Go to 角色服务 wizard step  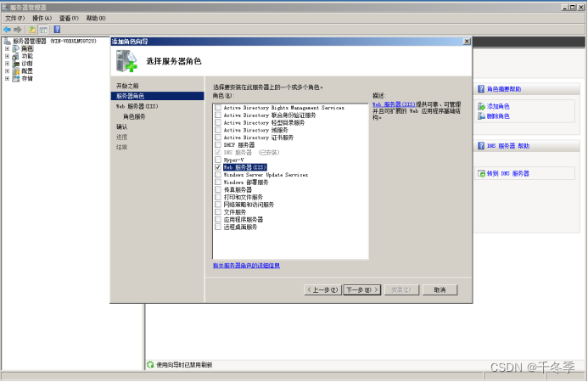pos(134,116)
